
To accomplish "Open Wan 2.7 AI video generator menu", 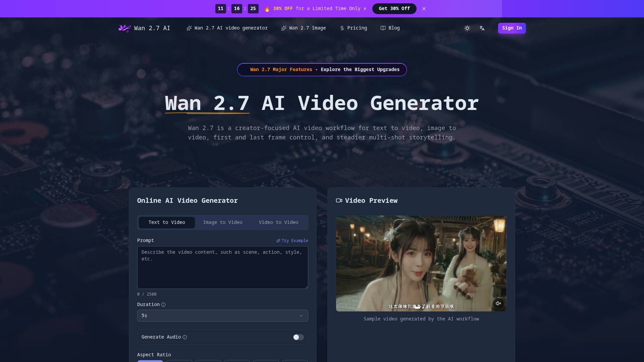I will [227, 28].
